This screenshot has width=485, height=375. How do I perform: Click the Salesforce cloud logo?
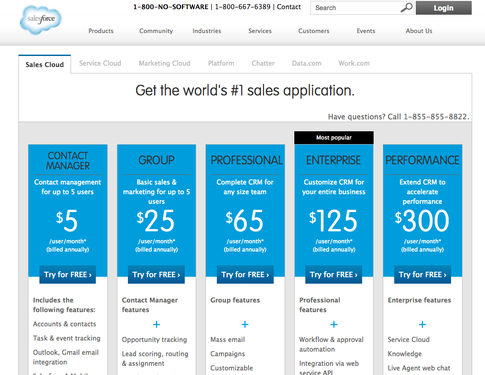click(41, 19)
